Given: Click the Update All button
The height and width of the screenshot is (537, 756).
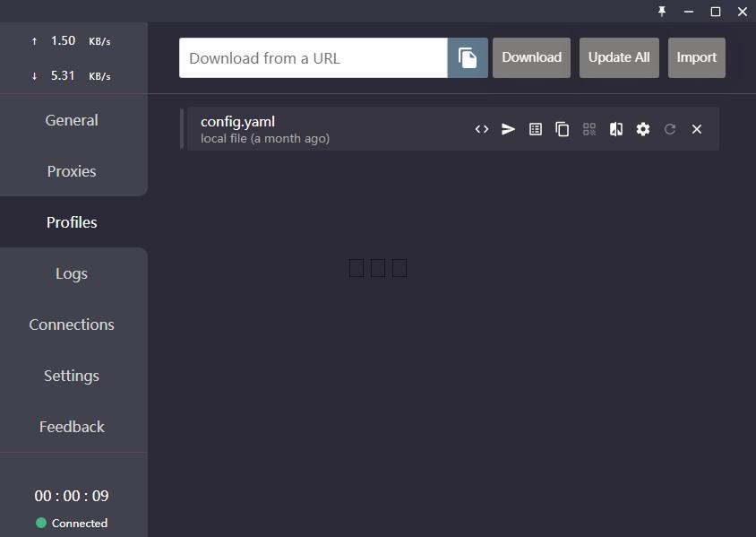Looking at the screenshot, I should 619,58.
